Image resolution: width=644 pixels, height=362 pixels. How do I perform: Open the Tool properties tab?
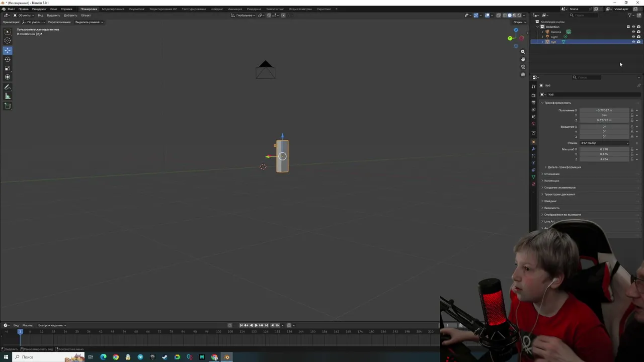534,86
